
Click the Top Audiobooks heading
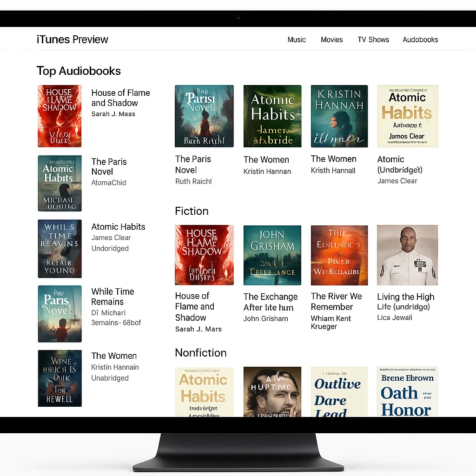[79, 71]
